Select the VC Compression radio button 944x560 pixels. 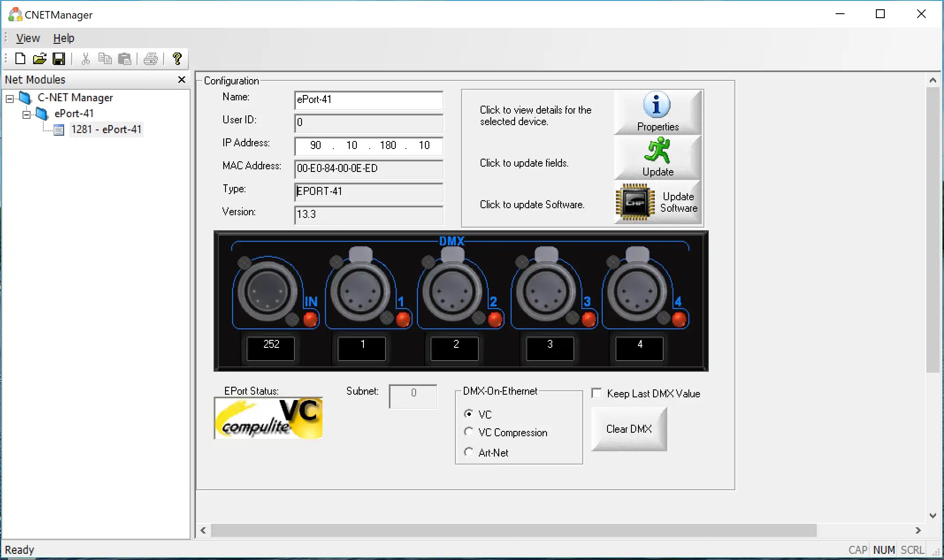coord(469,432)
